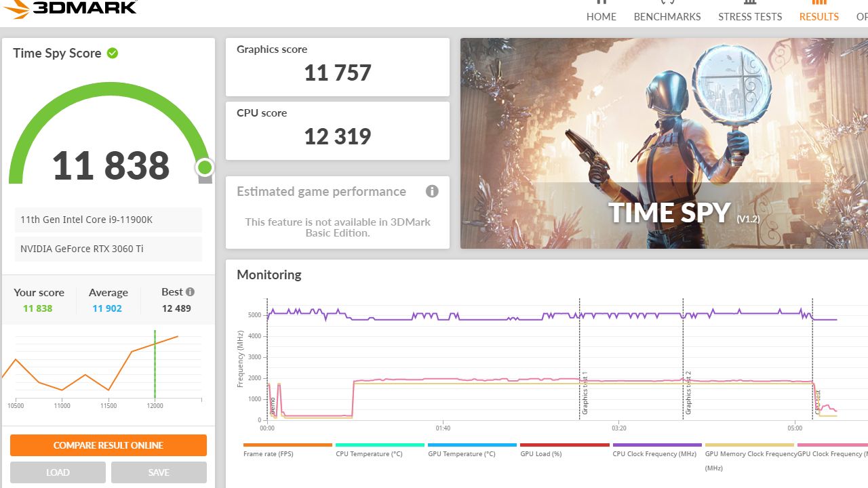The image size is (868, 488).
Task: Toggle the GPU Load (%) legend series
Action: [x=540, y=453]
